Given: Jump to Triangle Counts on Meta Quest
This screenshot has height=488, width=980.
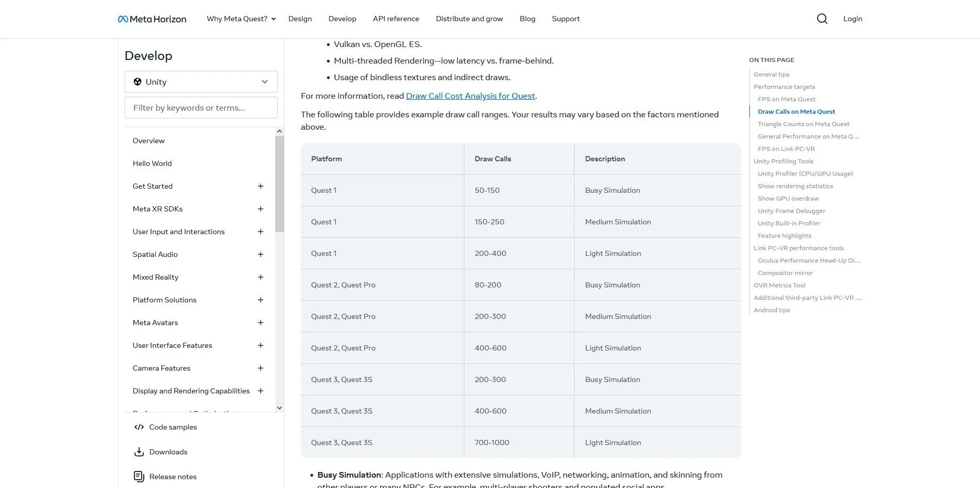Looking at the screenshot, I should pyautogui.click(x=804, y=124).
